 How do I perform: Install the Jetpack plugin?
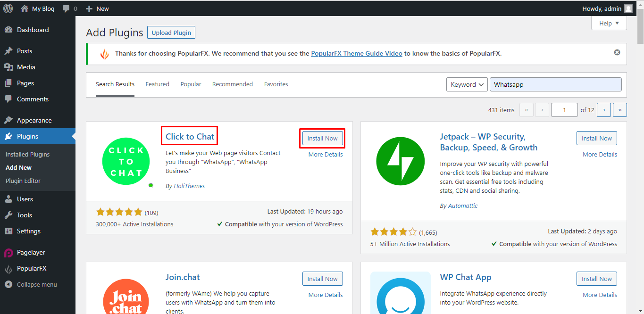[x=597, y=138]
